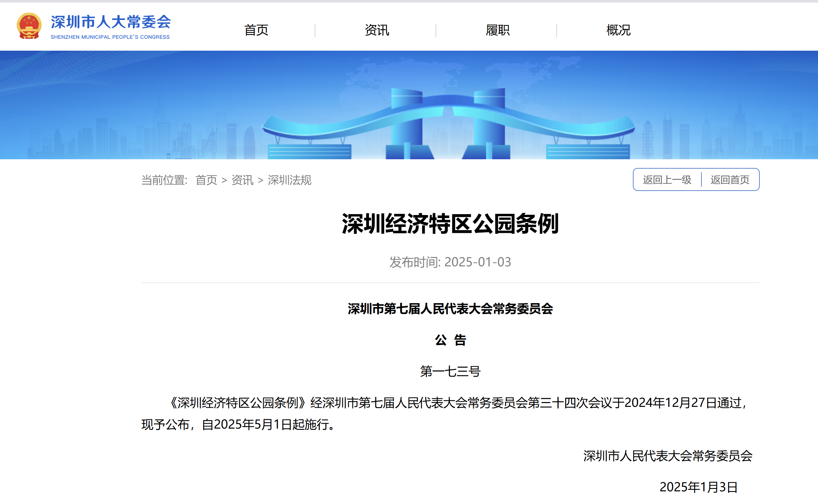The height and width of the screenshot is (504, 818).
Task: Open the 首页 navigation menu item
Action: point(256,30)
